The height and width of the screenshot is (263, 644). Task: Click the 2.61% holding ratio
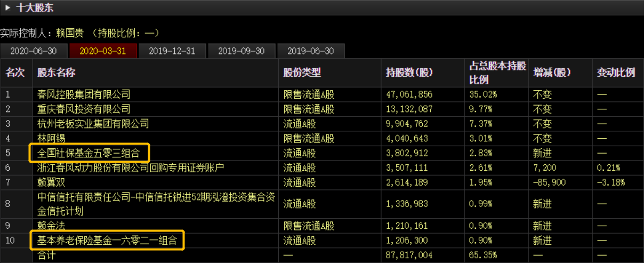pos(481,168)
